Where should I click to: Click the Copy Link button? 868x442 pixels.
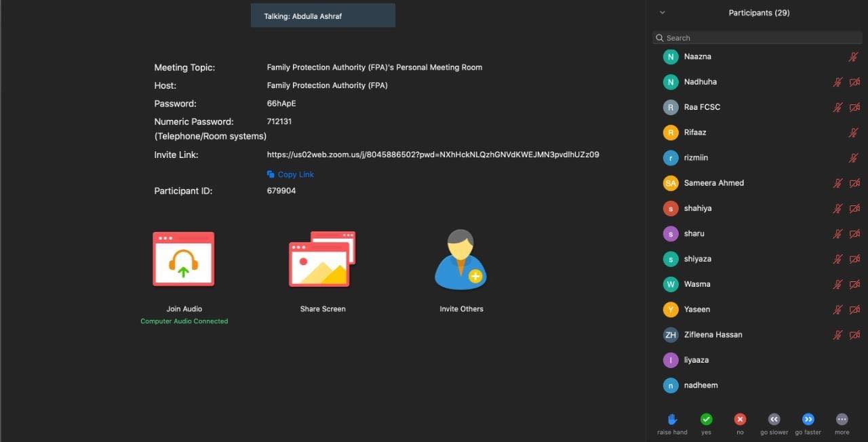pos(290,174)
